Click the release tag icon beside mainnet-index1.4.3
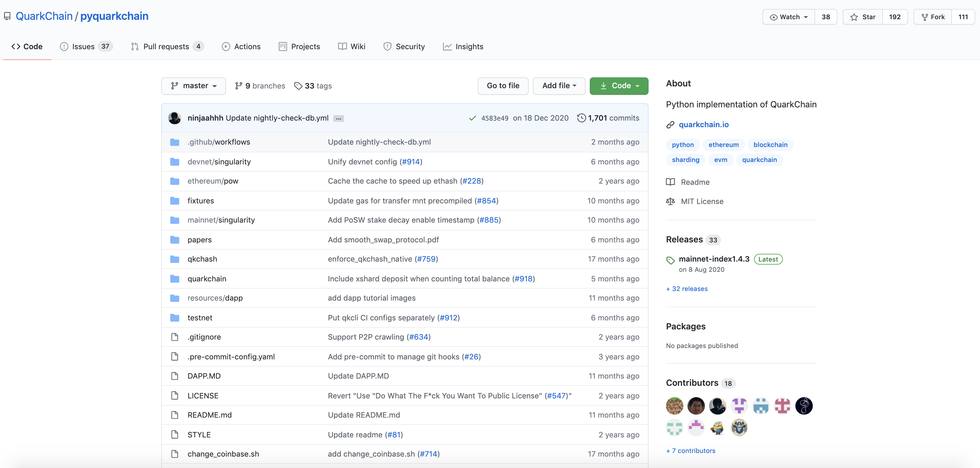Viewport: 980px width, 468px height. pyautogui.click(x=670, y=260)
